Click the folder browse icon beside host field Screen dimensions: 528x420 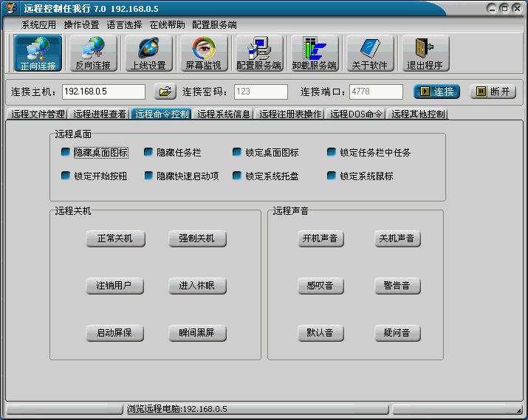pos(165,92)
